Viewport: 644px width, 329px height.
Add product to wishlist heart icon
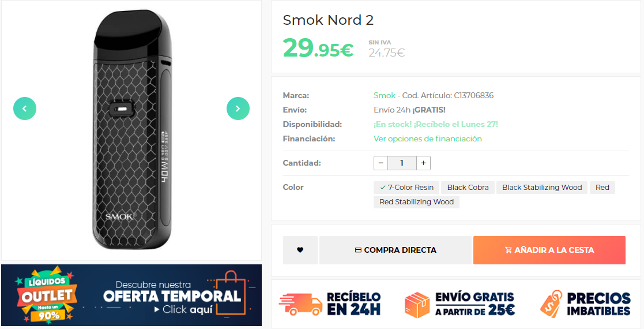click(300, 250)
